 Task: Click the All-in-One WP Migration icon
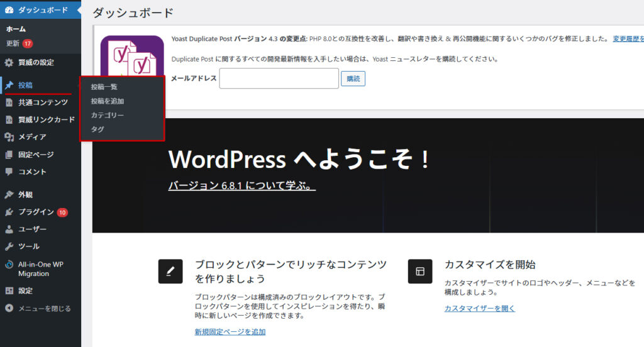point(9,265)
